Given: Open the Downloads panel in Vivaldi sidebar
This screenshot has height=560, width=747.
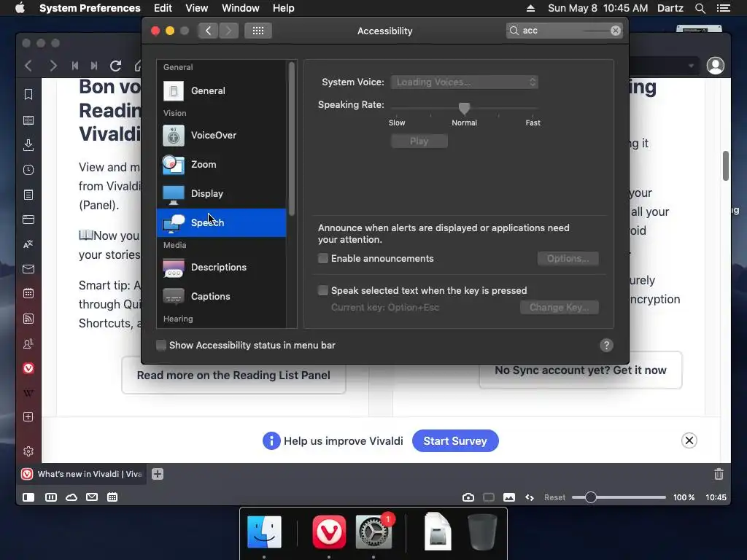Looking at the screenshot, I should 28,145.
